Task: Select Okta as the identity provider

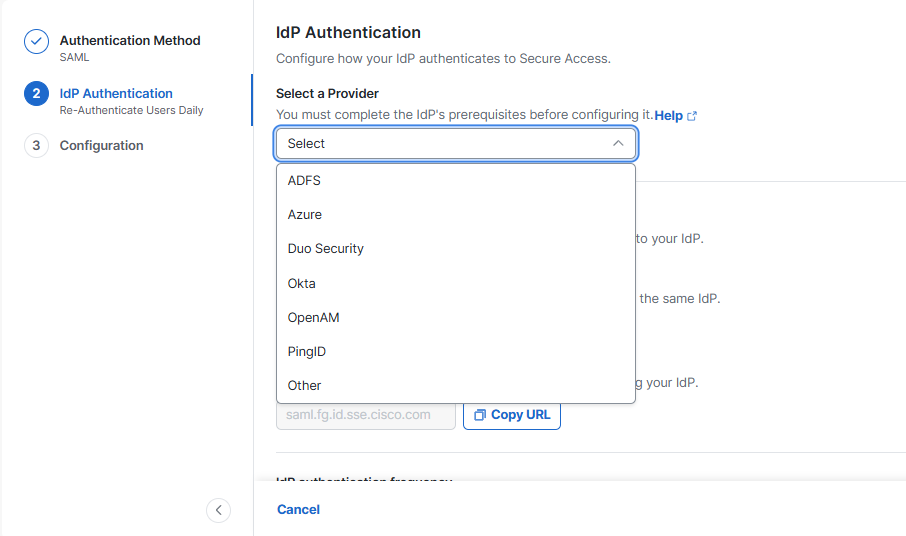Action: point(302,283)
